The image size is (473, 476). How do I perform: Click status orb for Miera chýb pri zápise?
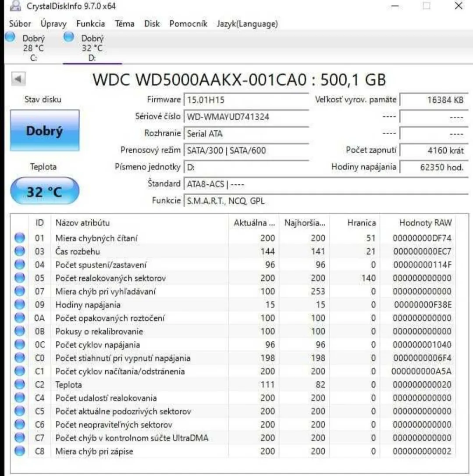click(20, 451)
